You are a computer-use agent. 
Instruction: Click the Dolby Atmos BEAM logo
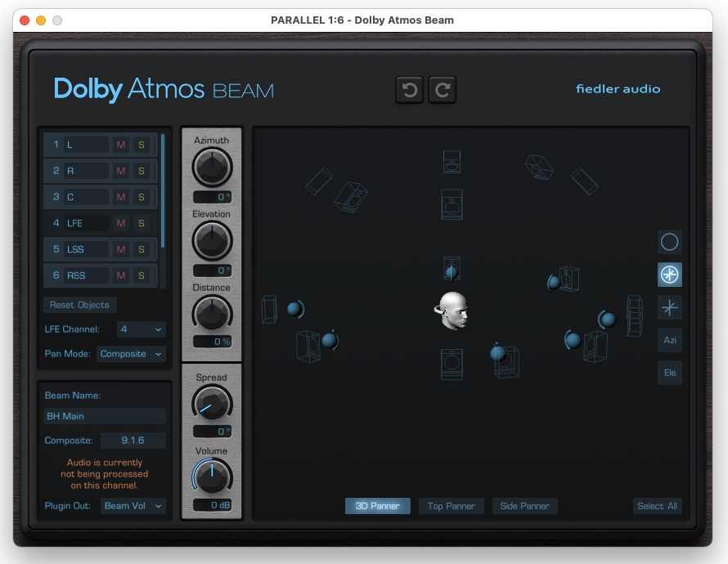[164, 89]
